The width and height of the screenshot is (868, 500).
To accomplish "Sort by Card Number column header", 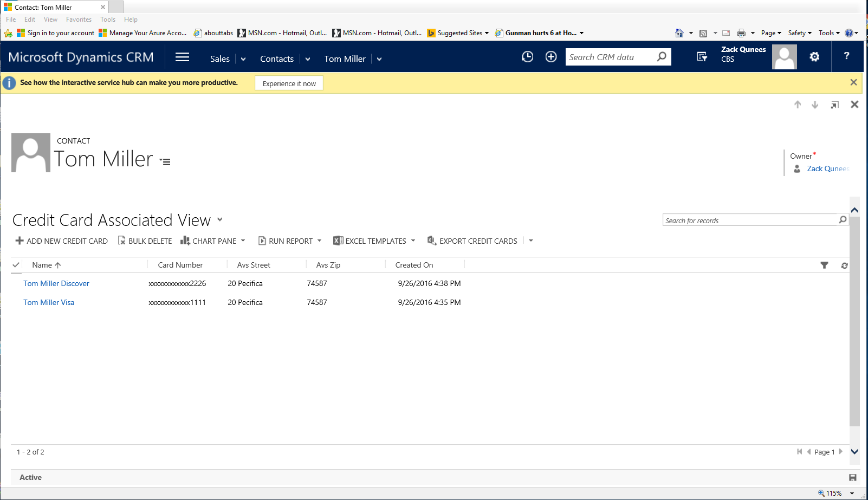I will [x=180, y=265].
